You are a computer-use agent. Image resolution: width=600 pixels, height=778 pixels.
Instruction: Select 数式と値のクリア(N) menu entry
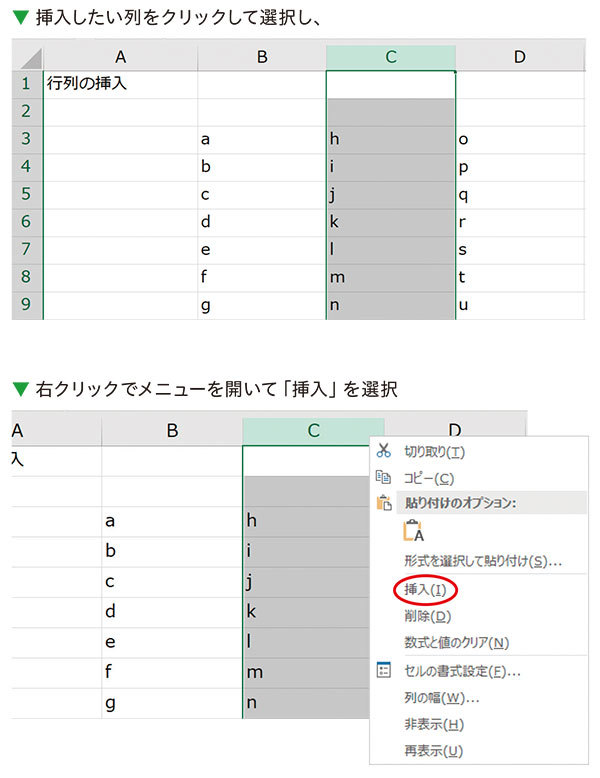click(457, 643)
